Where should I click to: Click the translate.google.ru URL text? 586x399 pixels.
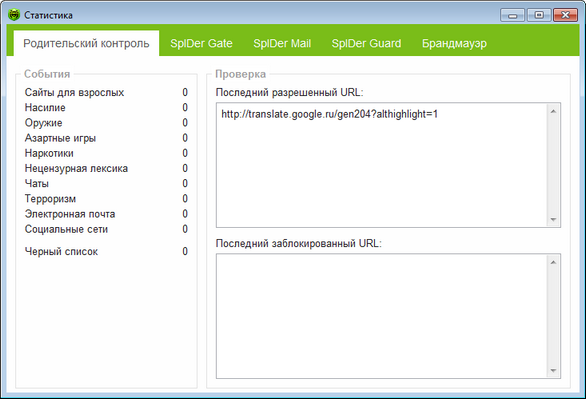(329, 114)
